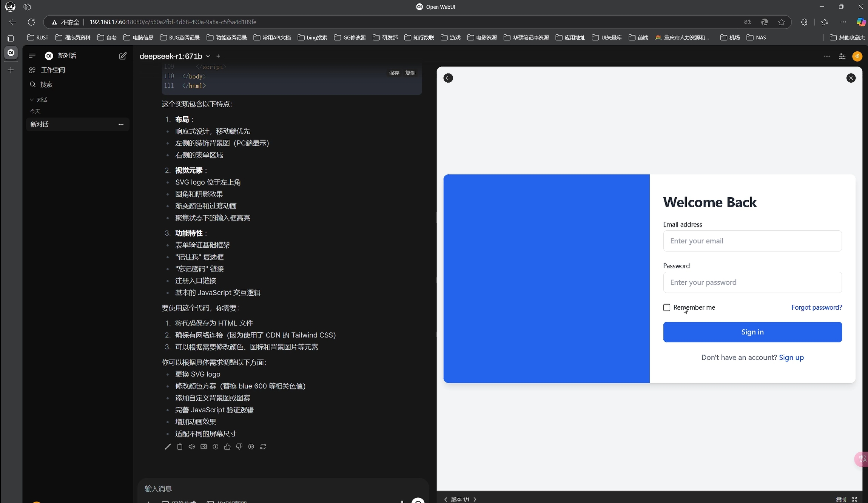Open chat controls sliders icon

tap(842, 56)
